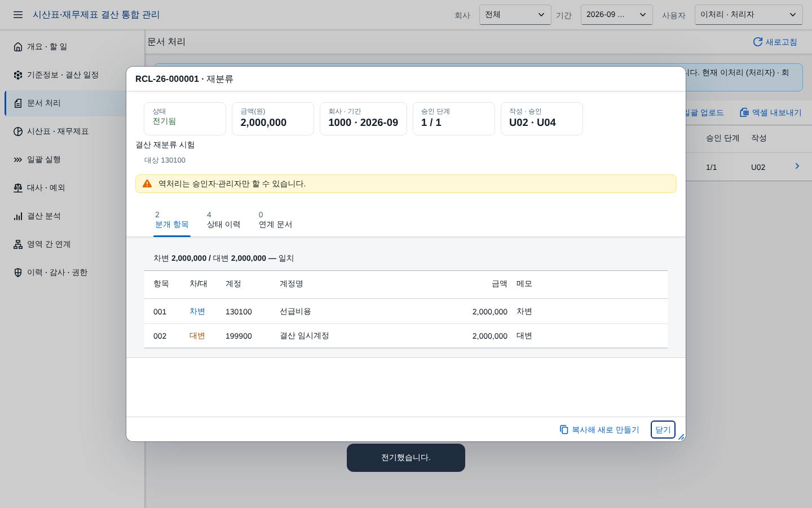This screenshot has width=812, height=508.
Task: Click the icon next to 기준정보 · 결산 일정
Action: click(18, 75)
